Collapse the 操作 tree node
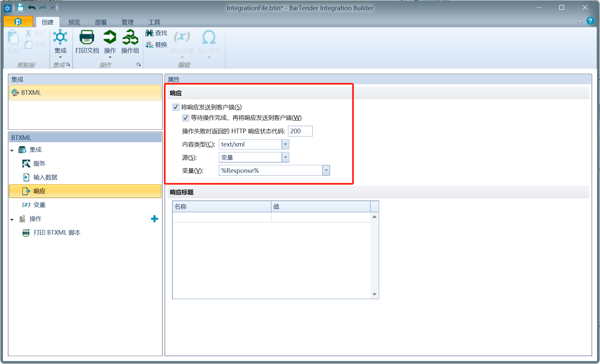 12,220
